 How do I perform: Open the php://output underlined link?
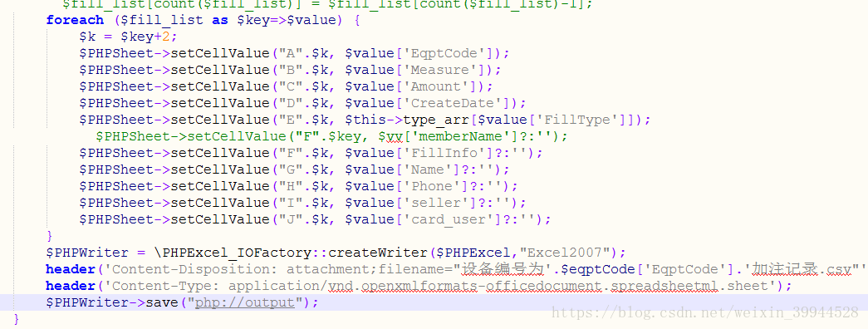[x=244, y=303]
